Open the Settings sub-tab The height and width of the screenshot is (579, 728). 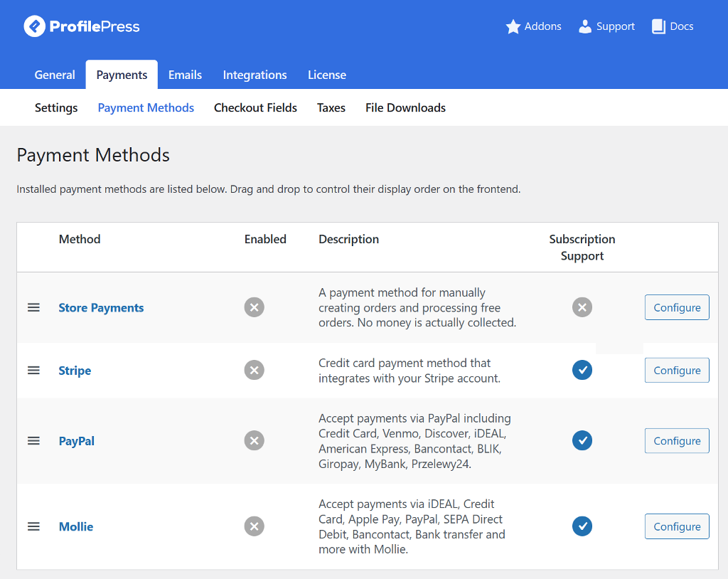pyautogui.click(x=56, y=108)
